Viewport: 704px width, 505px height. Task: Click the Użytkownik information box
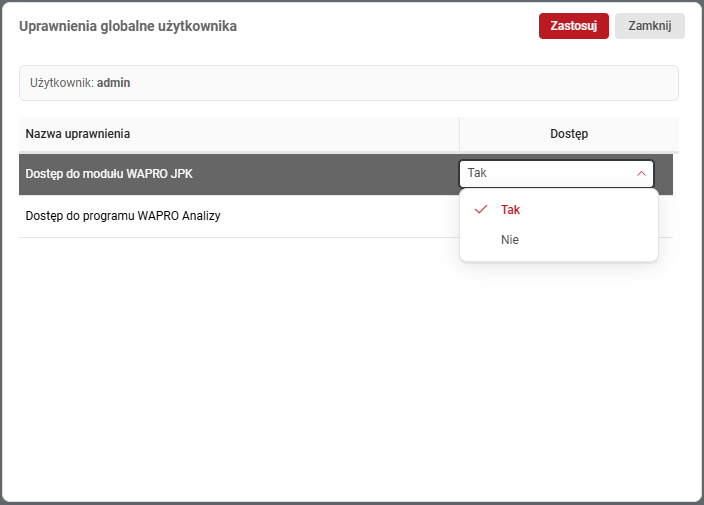pyautogui.click(x=400, y=83)
